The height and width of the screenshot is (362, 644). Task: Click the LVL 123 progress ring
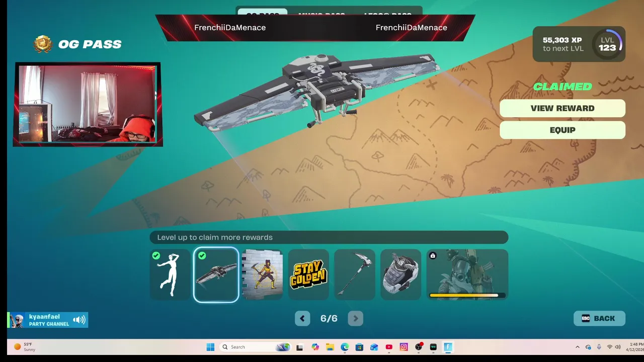tap(607, 44)
